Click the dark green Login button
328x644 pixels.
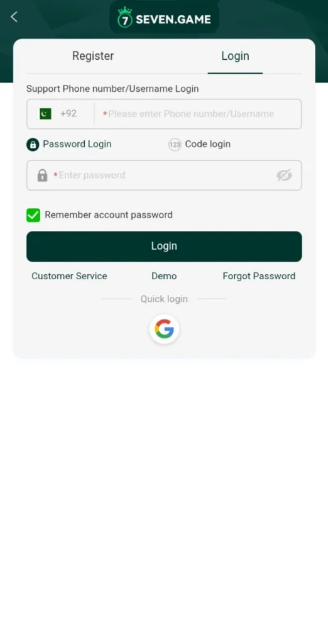(164, 247)
